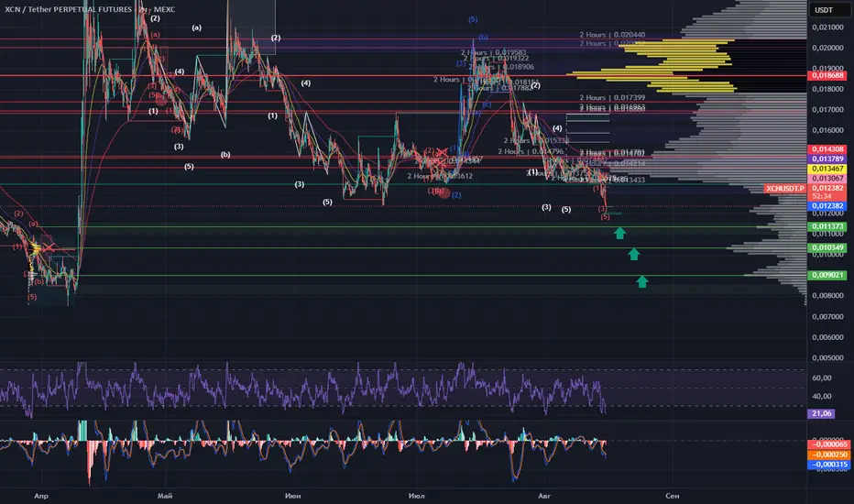Click the Авг label on the time axis
Image resolution: width=854 pixels, height=504 pixels.
pos(544,496)
